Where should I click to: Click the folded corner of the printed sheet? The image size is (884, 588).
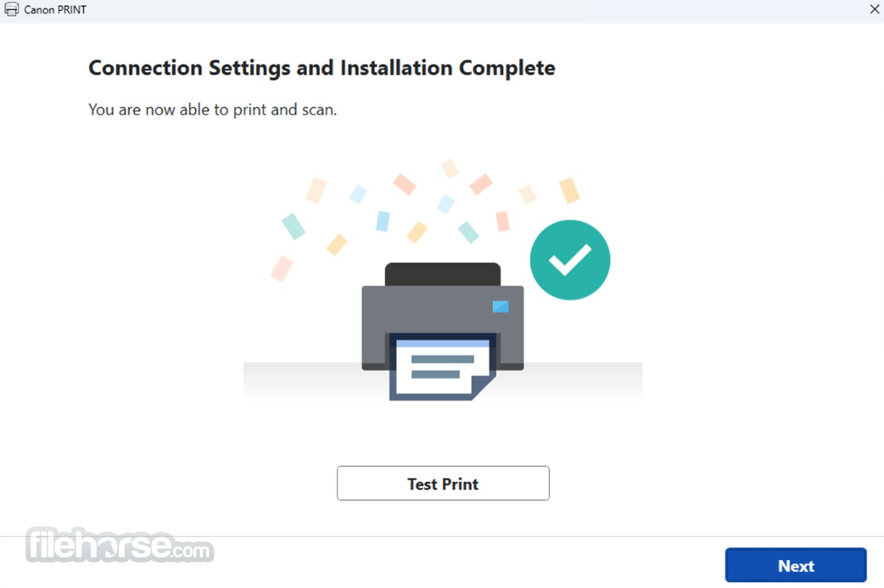[485, 387]
